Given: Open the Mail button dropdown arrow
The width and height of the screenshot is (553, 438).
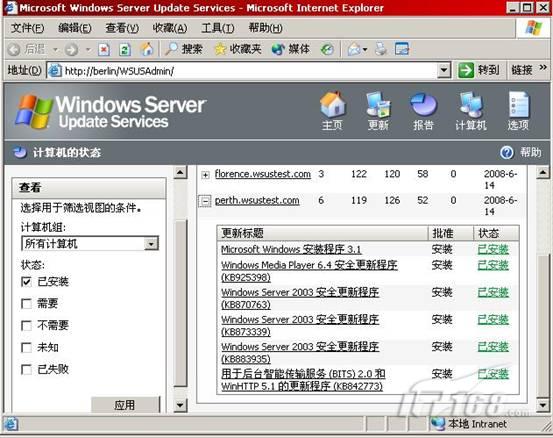Looking at the screenshot, I should click(x=365, y=50).
